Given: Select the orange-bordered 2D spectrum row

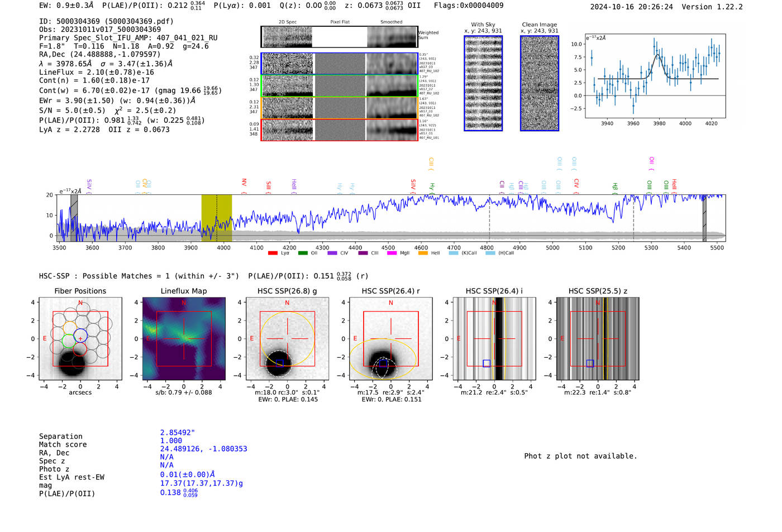Looking at the screenshot, I should [340, 108].
